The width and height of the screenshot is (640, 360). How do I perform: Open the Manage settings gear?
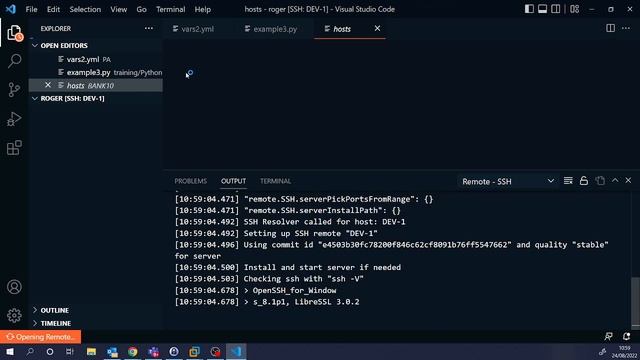click(x=14, y=316)
